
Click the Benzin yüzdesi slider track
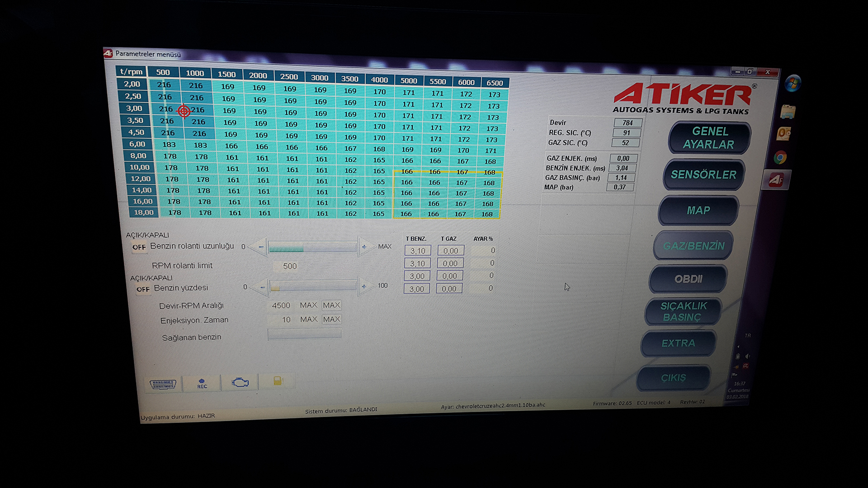313,286
